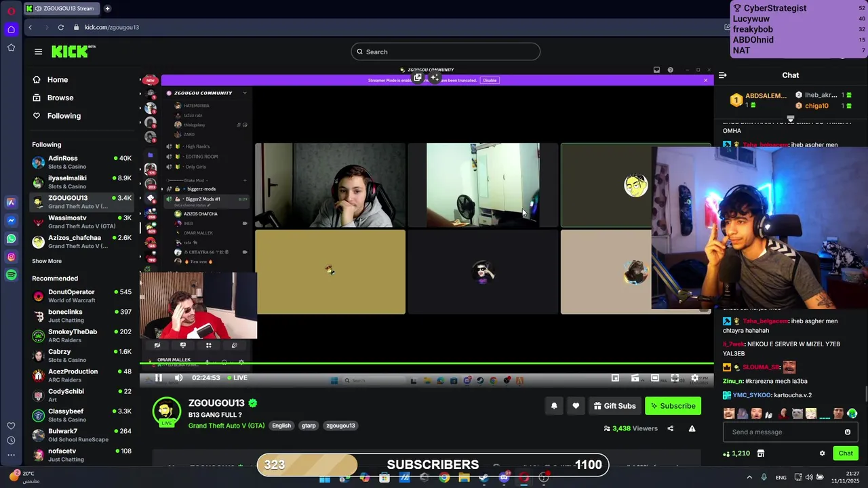Screen dimensions: 868x488
Task: Open the channel points shop icon
Action: pyautogui.click(x=761, y=453)
